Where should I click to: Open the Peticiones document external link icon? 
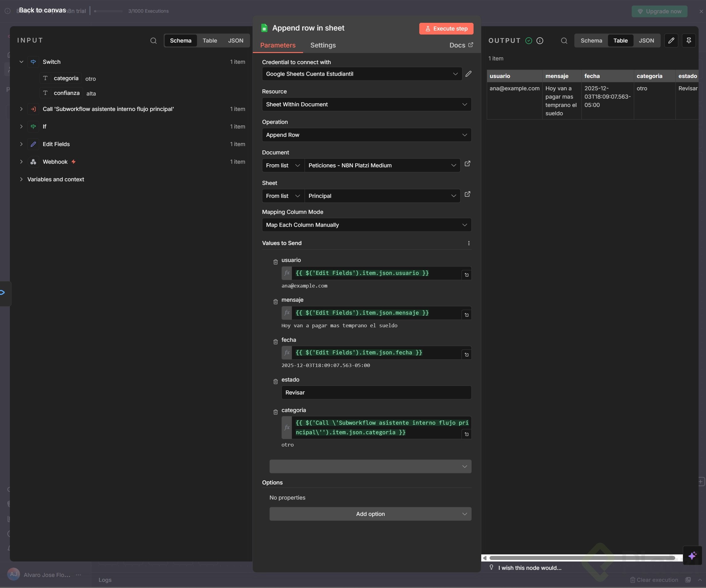point(467,164)
